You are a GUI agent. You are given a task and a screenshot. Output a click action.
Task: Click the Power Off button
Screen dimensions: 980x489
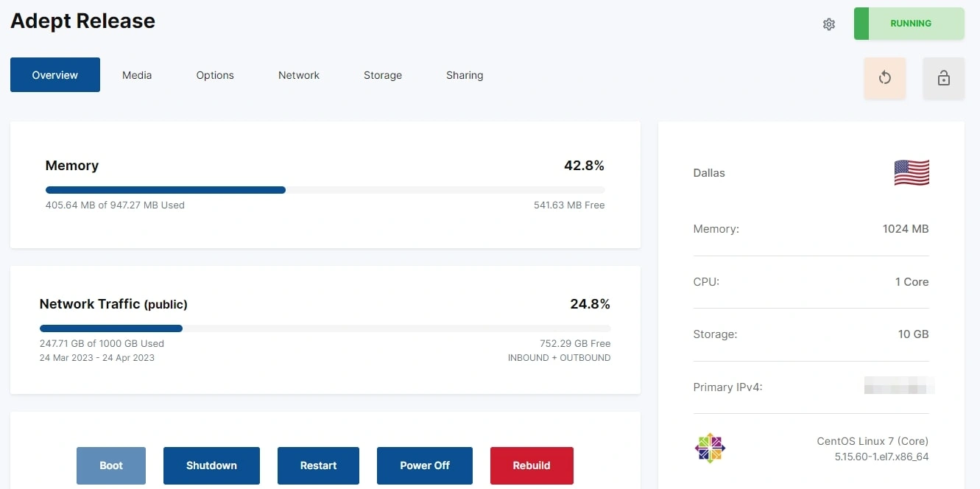(x=425, y=465)
